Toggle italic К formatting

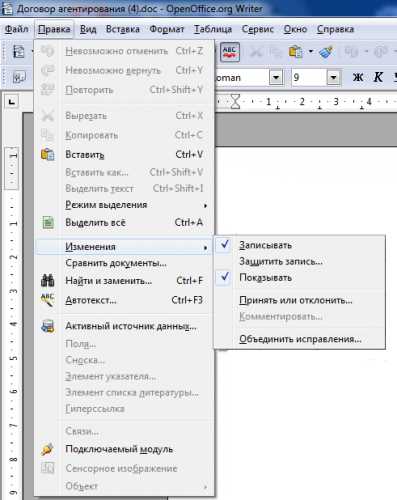tap(378, 78)
